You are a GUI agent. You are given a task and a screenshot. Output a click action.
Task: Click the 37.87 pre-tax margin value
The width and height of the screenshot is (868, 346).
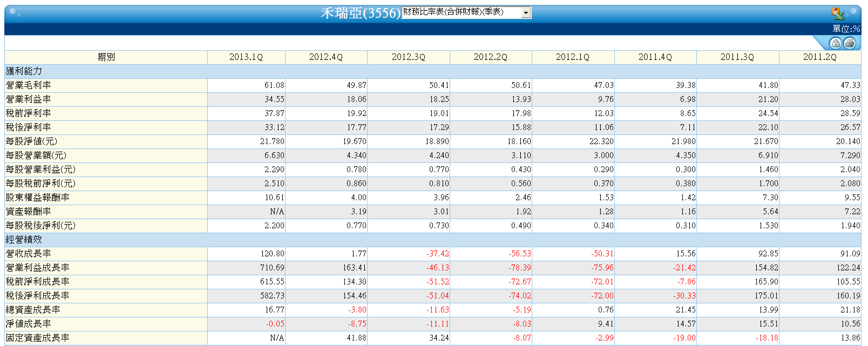click(x=274, y=113)
